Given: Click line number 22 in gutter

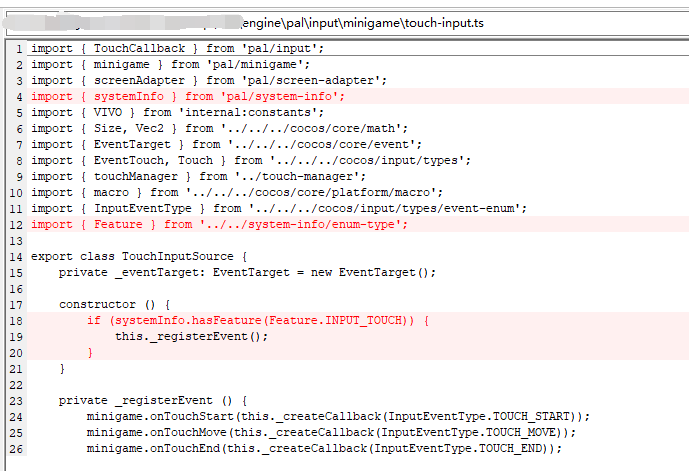Looking at the screenshot, I should [x=16, y=385].
